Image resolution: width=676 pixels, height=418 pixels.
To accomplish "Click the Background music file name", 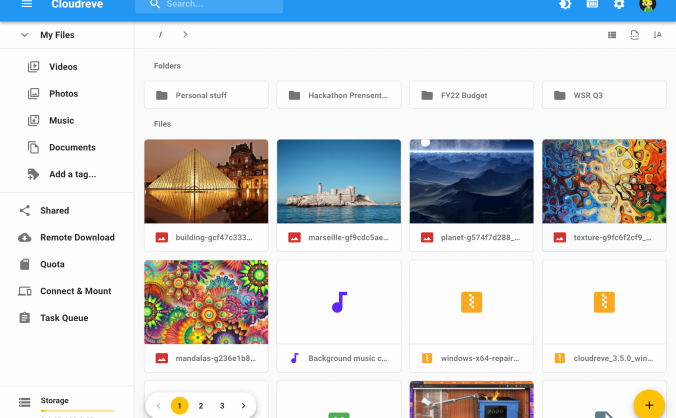I will click(348, 358).
